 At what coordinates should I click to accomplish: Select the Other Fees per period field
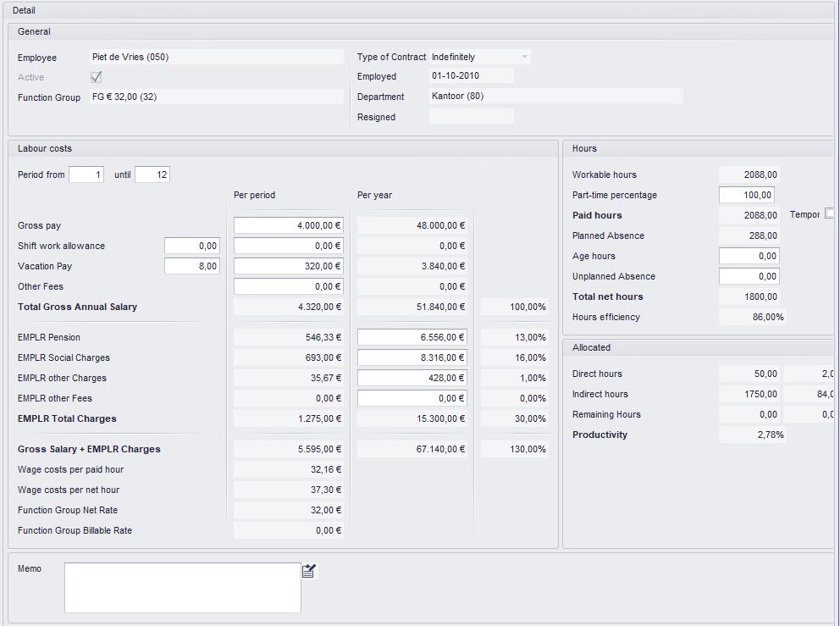289,286
